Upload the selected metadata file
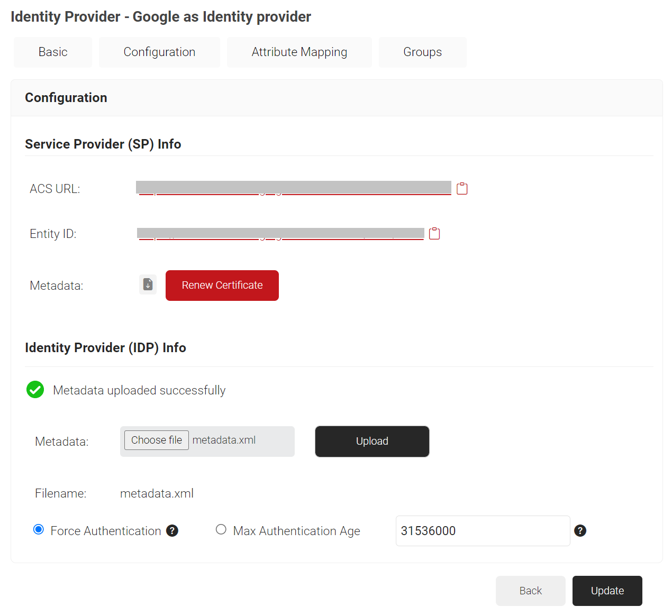This screenshot has width=672, height=616. click(x=372, y=442)
